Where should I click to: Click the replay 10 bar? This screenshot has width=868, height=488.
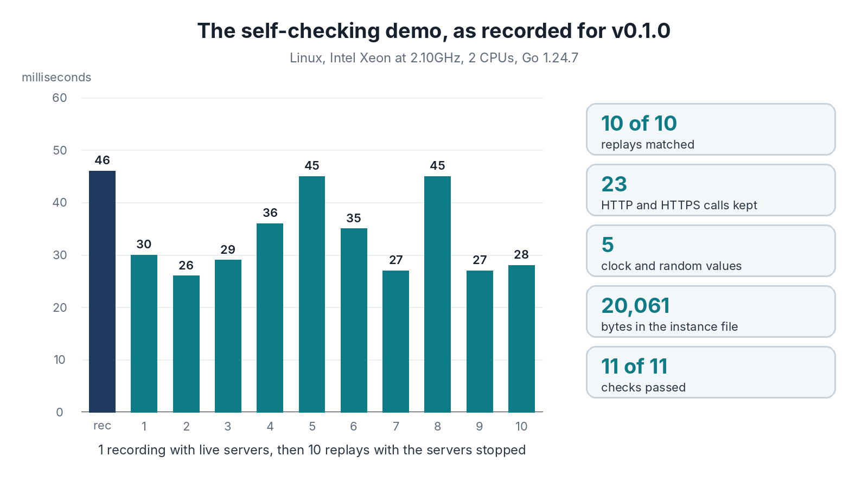521,339
